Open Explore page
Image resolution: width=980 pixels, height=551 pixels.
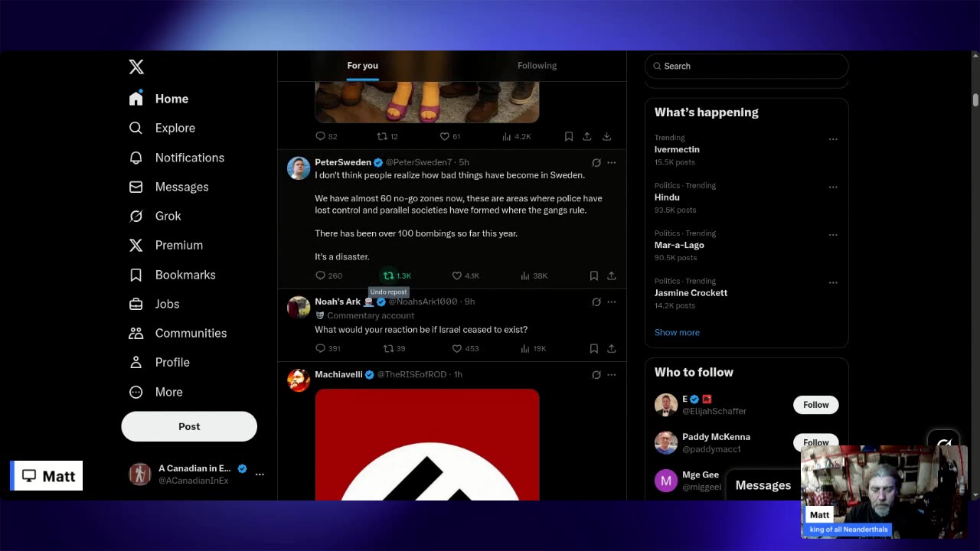162,128
